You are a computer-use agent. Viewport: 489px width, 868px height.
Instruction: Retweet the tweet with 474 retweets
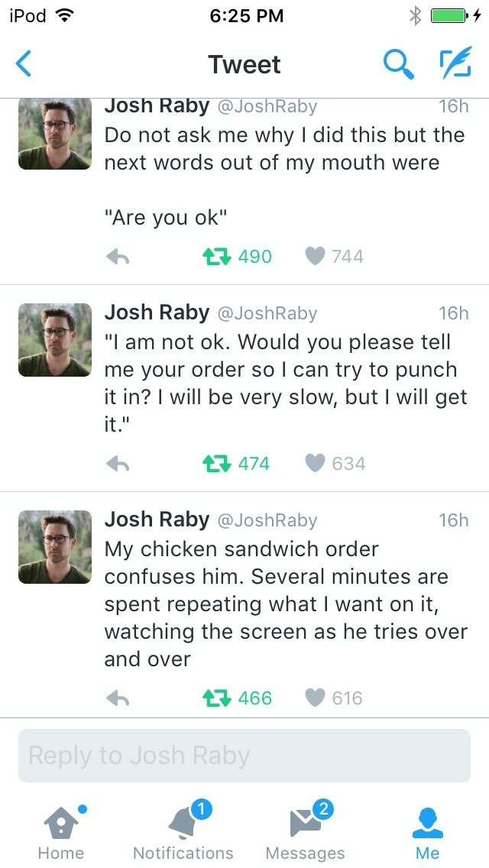(x=215, y=464)
